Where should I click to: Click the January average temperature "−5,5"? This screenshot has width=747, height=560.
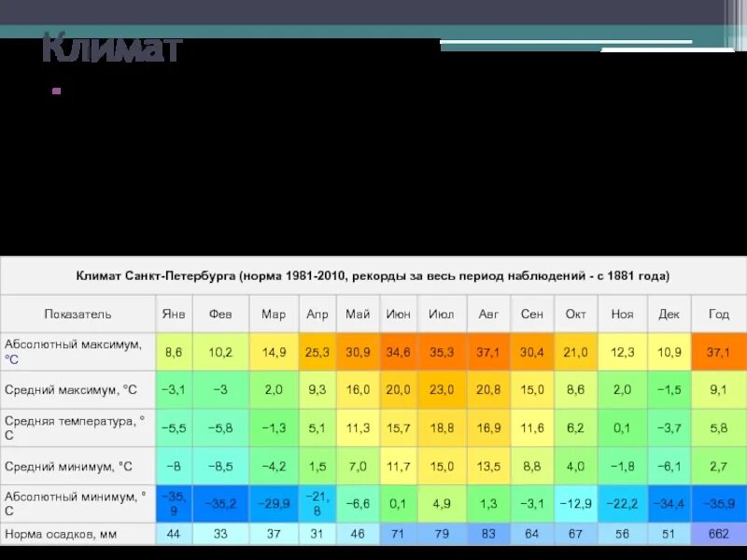point(174,427)
